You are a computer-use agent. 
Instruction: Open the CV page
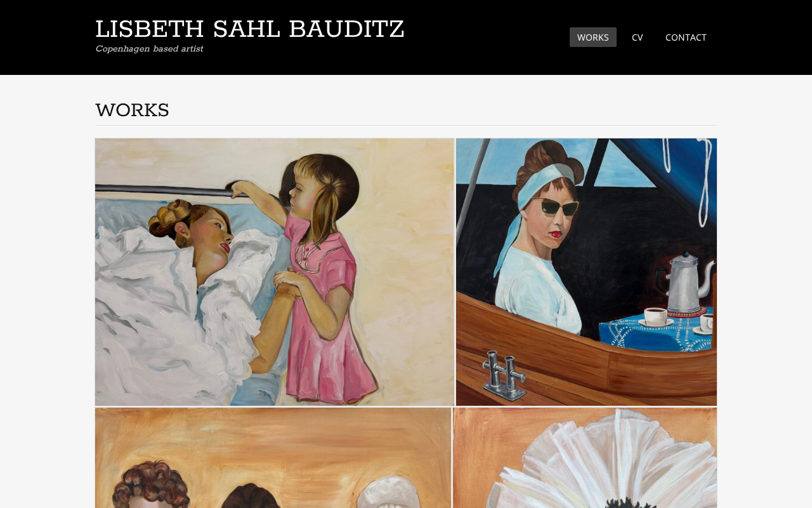(637, 37)
